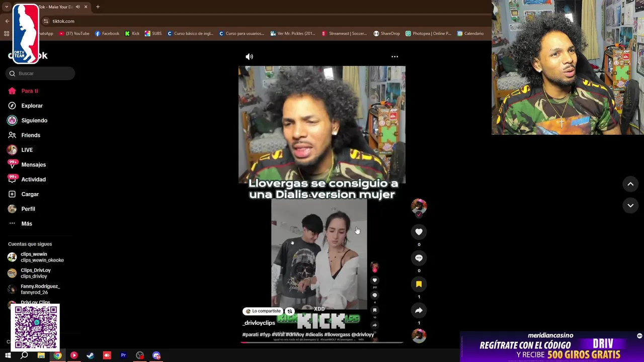Open the Windows Start menu
This screenshot has height=362, width=644.
pyautogui.click(x=8, y=355)
